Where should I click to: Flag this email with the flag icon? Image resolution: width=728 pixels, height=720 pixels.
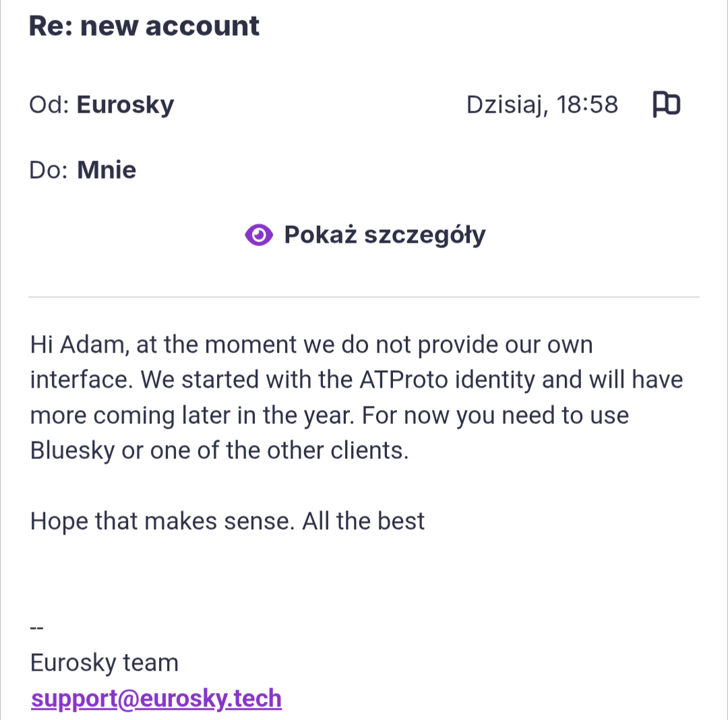(666, 104)
